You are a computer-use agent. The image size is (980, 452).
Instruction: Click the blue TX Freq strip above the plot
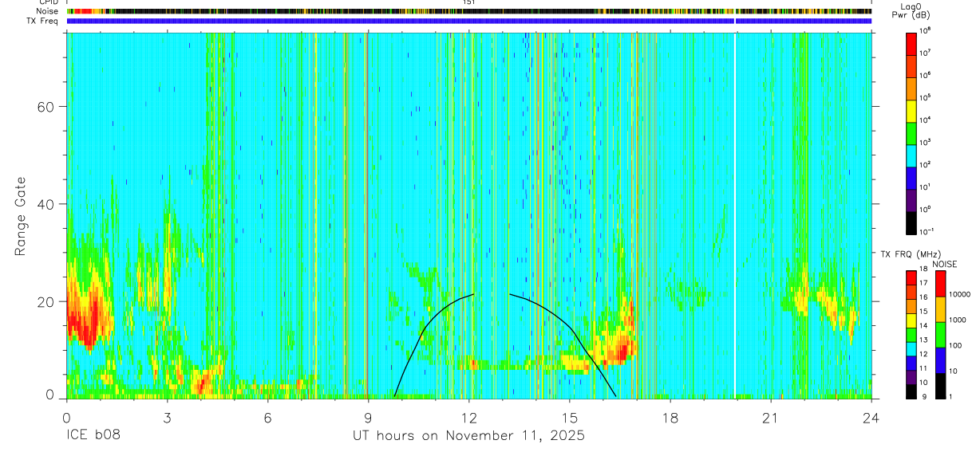469,21
